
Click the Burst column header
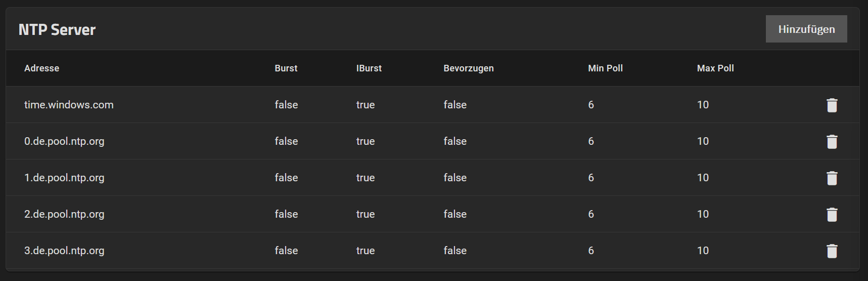coord(286,68)
